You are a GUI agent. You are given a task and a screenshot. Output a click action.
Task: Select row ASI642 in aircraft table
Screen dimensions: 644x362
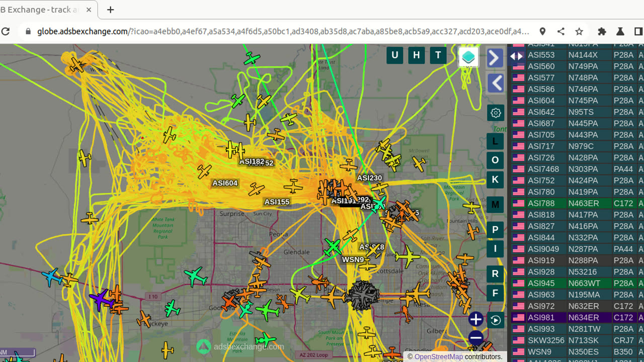578,112
